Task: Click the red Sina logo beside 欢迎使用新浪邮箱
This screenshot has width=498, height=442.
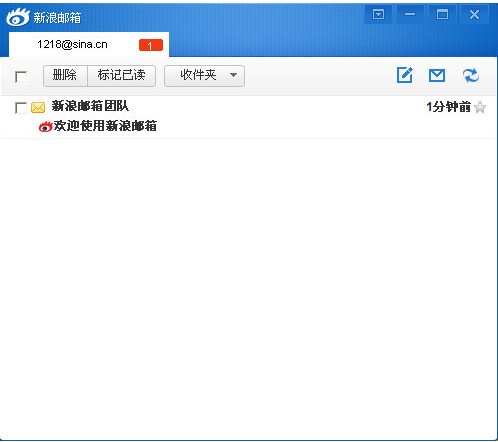Action: [x=45, y=127]
